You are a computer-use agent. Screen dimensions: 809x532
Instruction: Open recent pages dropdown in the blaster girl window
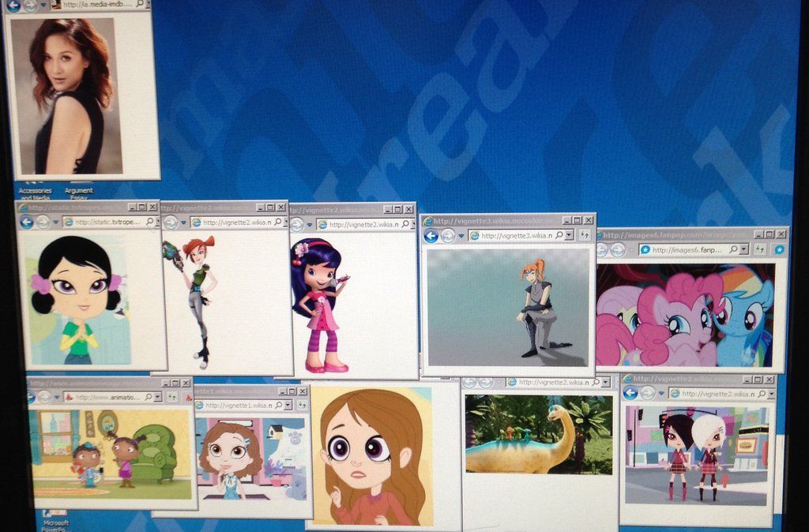183,223
